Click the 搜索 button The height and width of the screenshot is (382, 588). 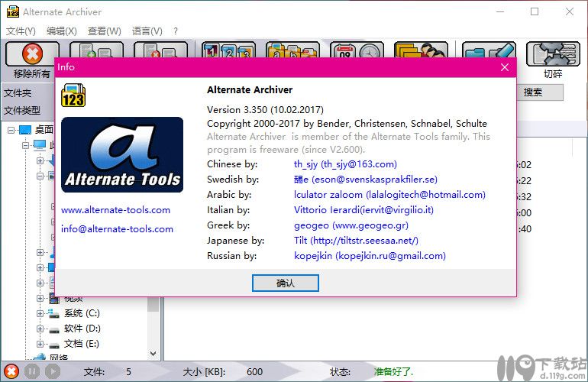click(x=540, y=92)
